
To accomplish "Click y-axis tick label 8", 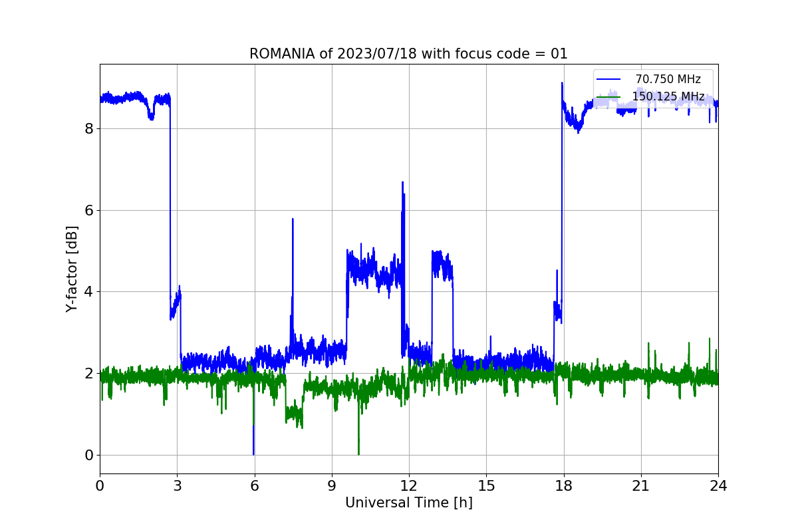I will click(x=88, y=128).
